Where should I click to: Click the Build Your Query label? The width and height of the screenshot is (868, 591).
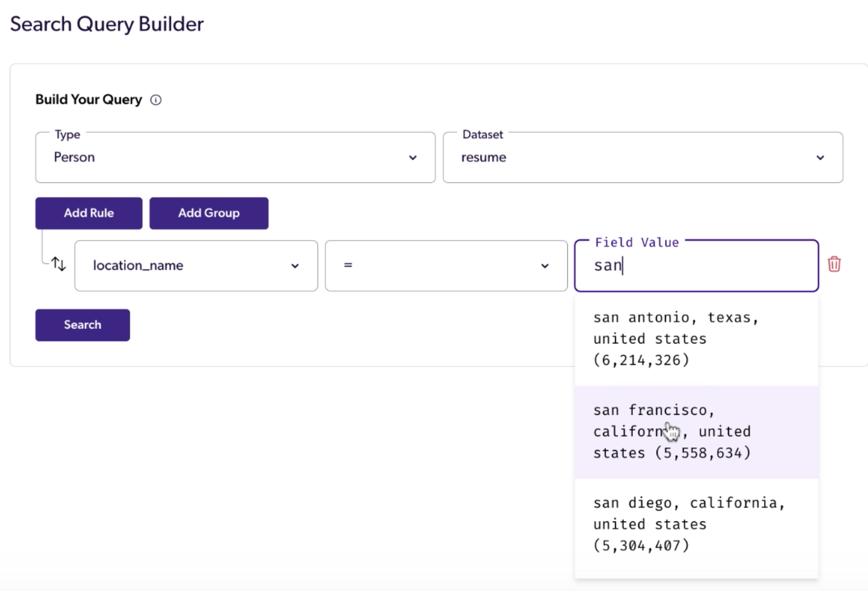coord(88,99)
